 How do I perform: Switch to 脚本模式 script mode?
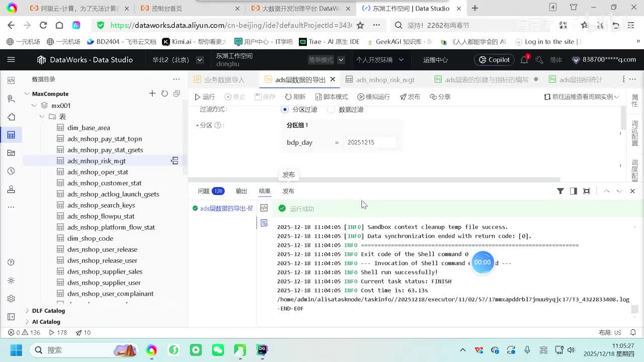pyautogui.click(x=332, y=97)
